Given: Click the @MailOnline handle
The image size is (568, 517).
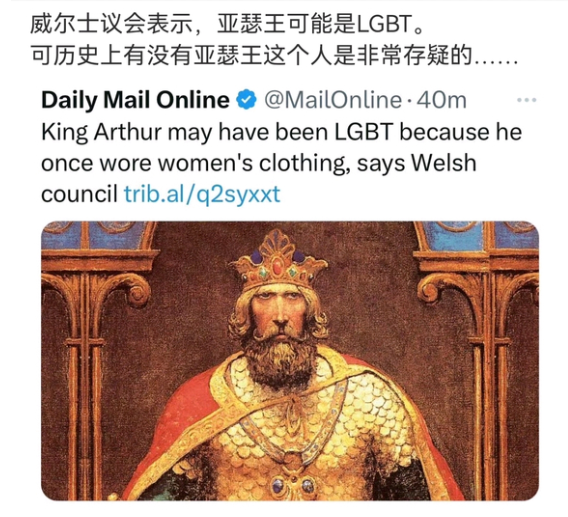Looking at the screenshot, I should [x=333, y=100].
